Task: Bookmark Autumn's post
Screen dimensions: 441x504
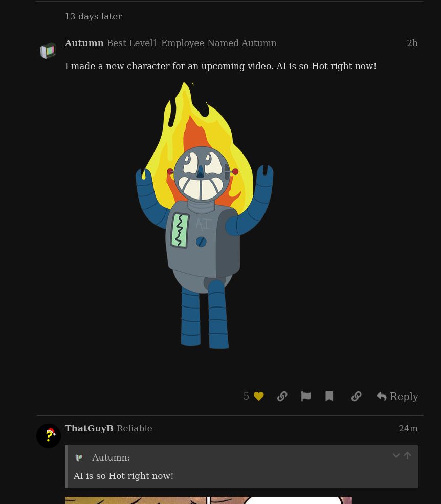Action: (x=329, y=397)
